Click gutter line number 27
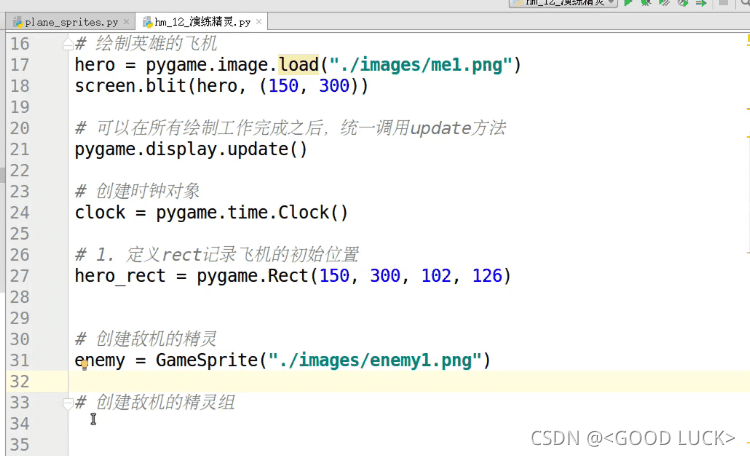This screenshot has width=750, height=456. coord(20,276)
